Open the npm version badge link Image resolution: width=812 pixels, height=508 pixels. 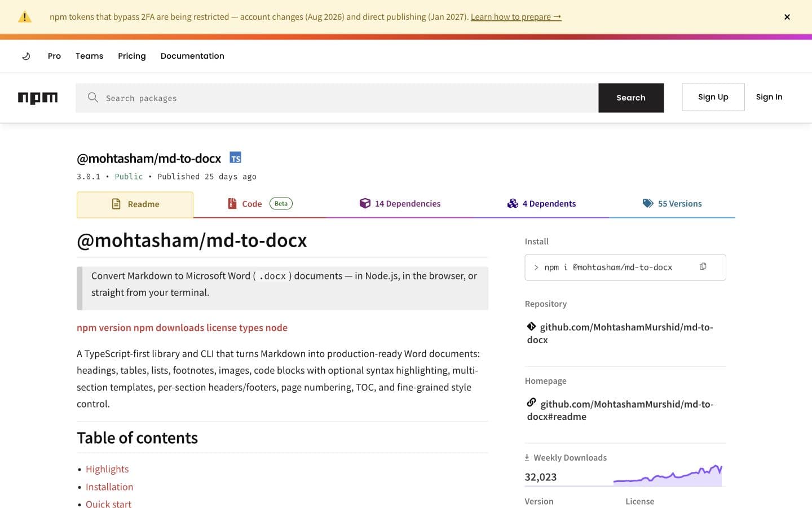104,327
